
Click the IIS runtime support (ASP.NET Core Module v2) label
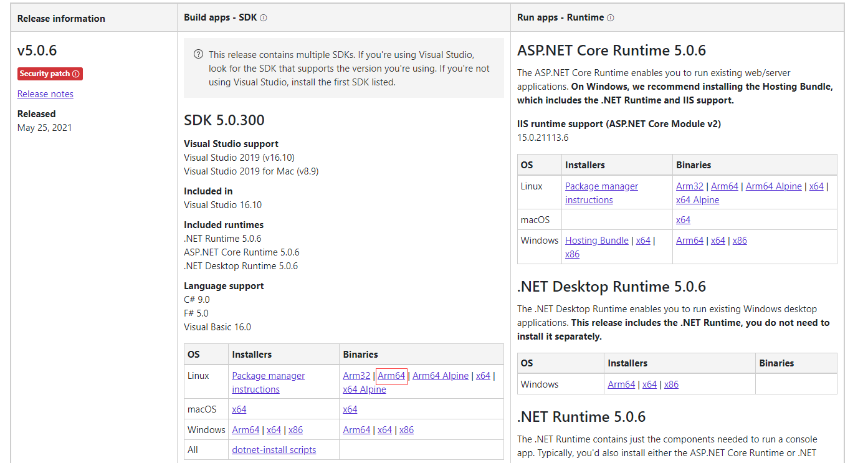coord(619,124)
